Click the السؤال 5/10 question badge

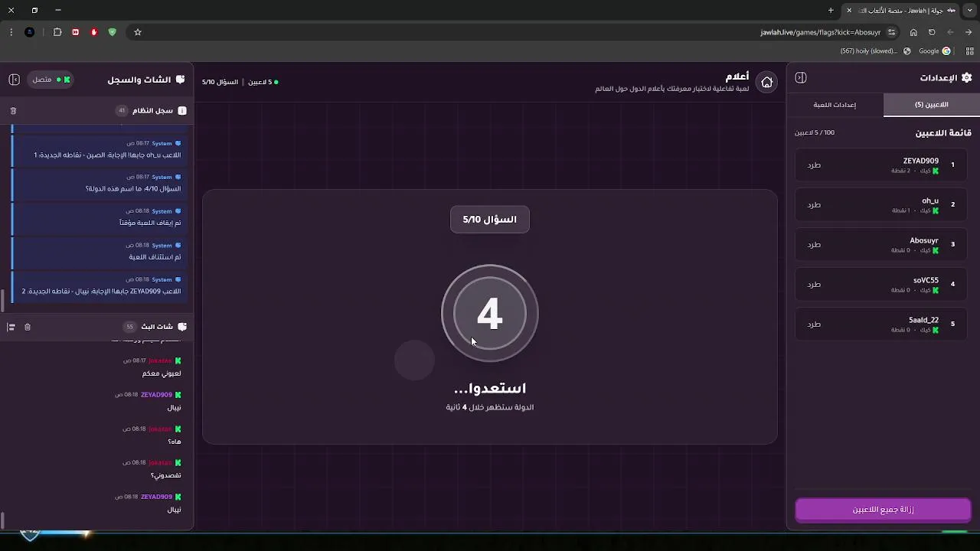(x=490, y=220)
